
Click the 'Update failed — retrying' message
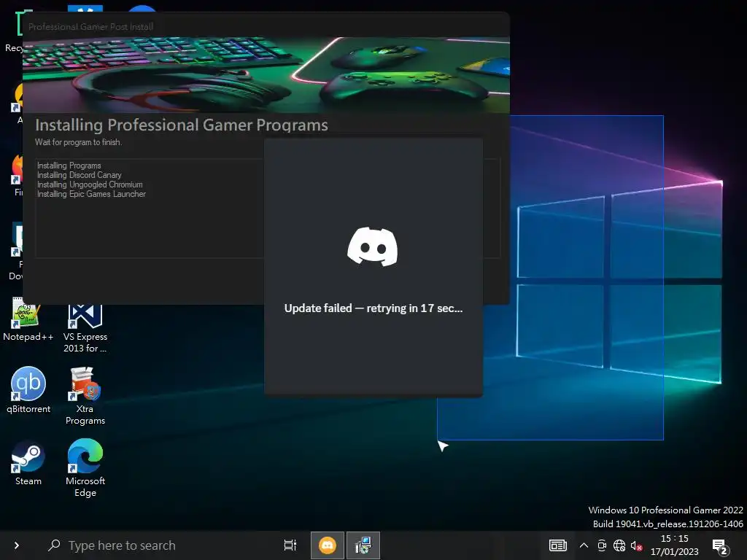pos(373,308)
